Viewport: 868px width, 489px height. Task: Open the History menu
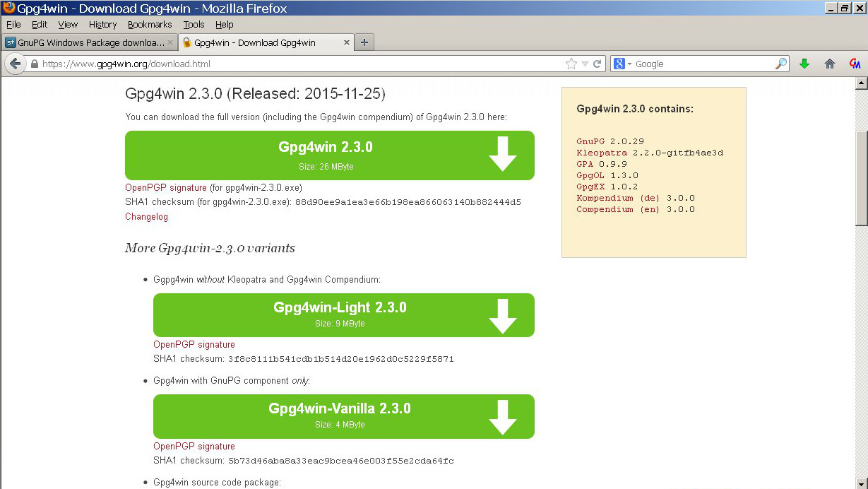coord(102,24)
